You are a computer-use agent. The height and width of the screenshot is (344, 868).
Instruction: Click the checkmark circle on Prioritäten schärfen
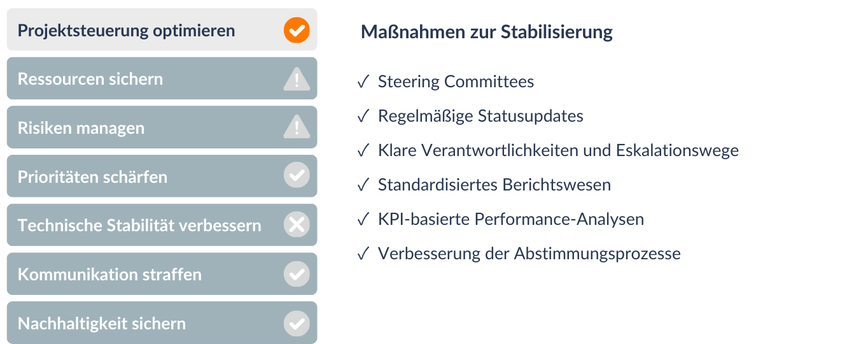(297, 176)
